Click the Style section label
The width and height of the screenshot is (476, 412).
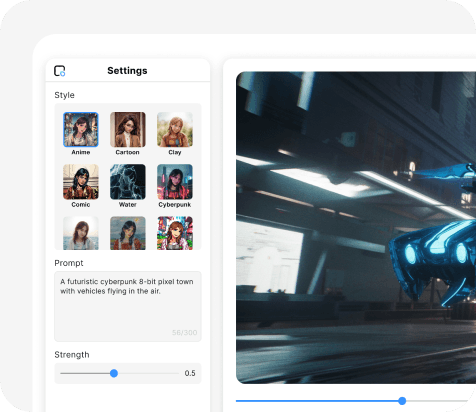65,95
